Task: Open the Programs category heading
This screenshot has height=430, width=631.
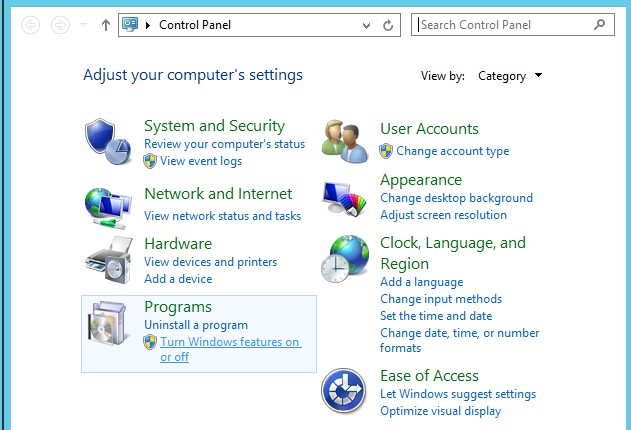Action: [178, 307]
